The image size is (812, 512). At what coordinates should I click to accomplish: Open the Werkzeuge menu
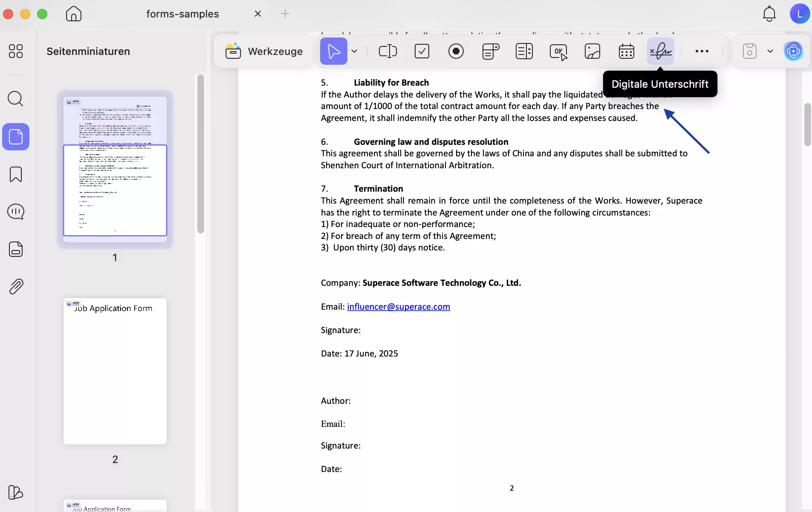(x=264, y=51)
